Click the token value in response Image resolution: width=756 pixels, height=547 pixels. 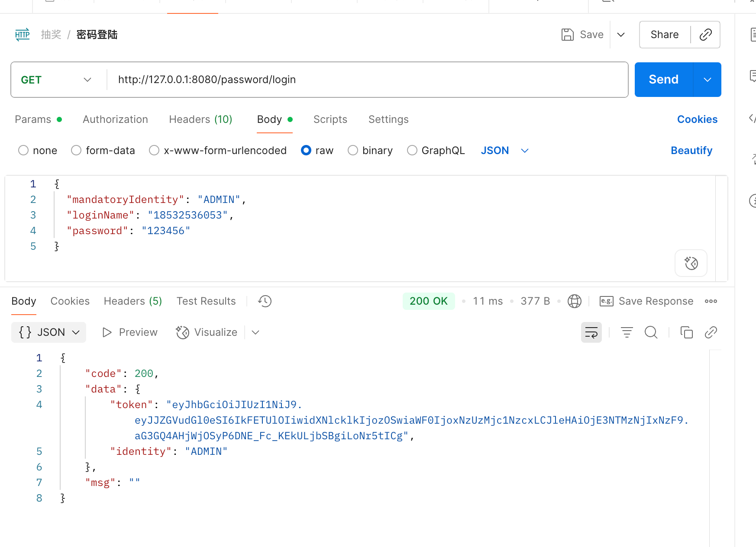(x=411, y=420)
